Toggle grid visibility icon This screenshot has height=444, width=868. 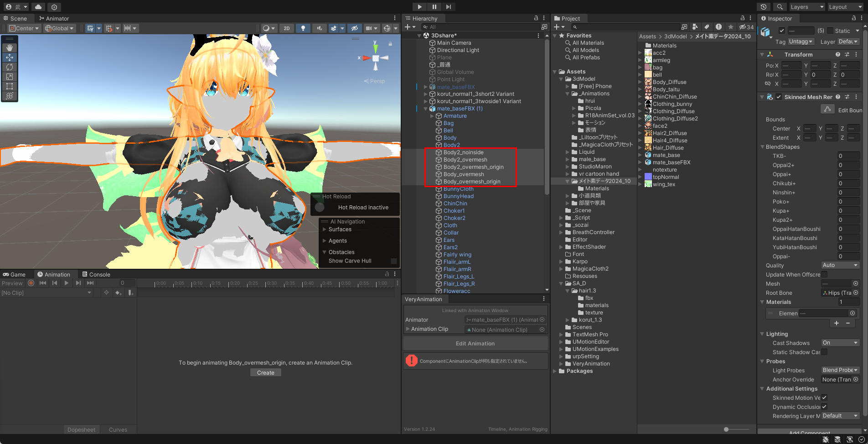click(x=90, y=28)
